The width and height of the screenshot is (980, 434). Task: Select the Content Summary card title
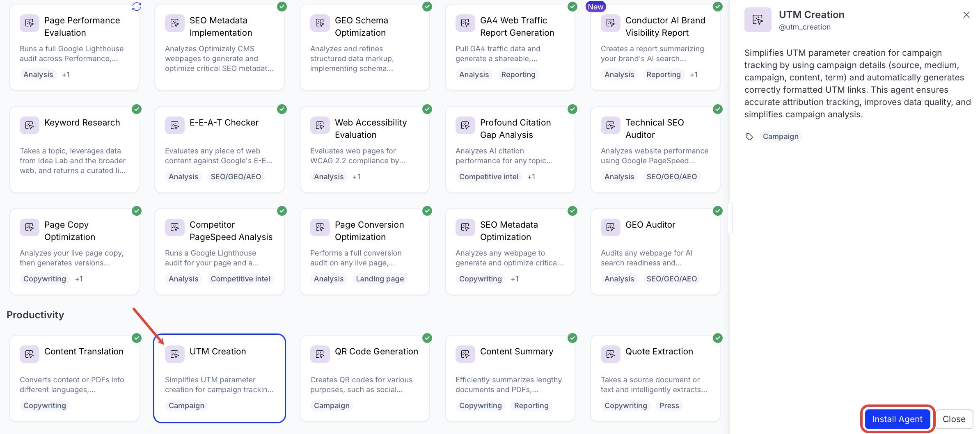click(517, 352)
